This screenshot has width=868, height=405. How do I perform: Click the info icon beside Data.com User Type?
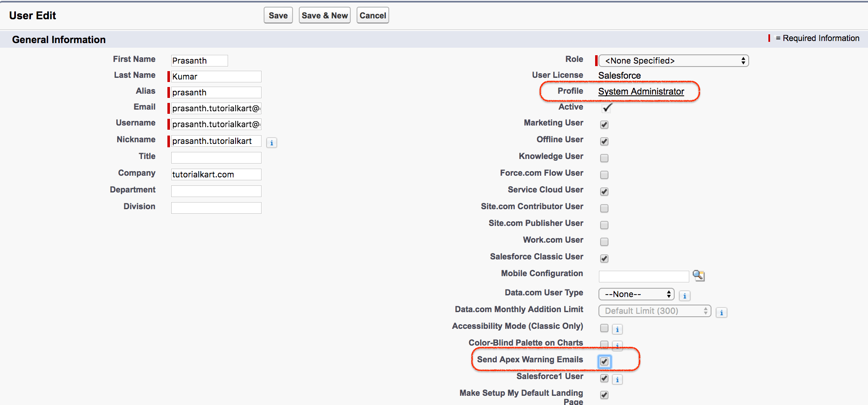(684, 296)
